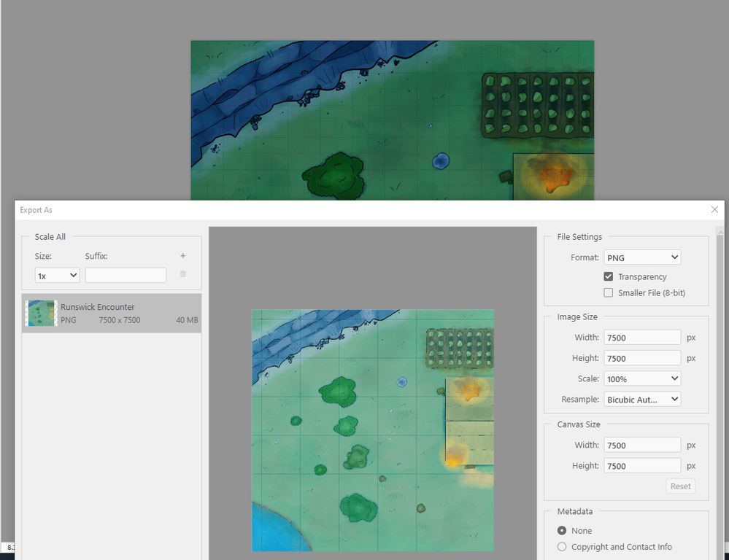Toggle the Transparency checkbox
729x560 pixels.
(608, 276)
